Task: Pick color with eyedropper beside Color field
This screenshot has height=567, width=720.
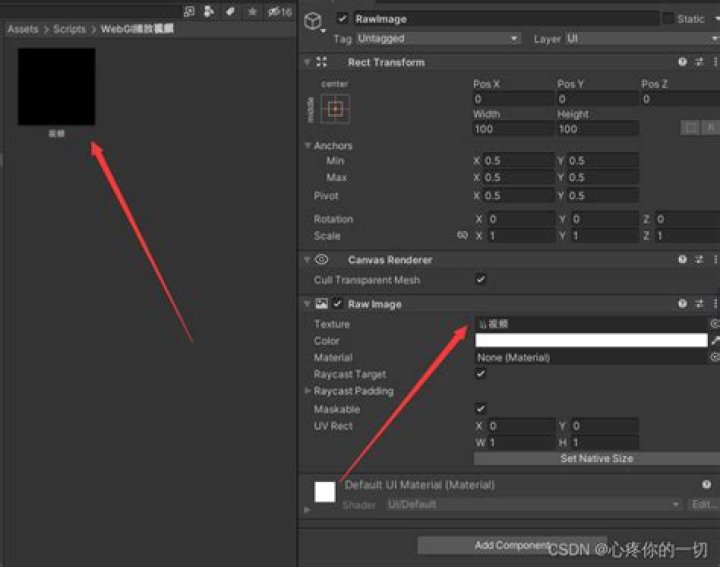Action: 715,341
